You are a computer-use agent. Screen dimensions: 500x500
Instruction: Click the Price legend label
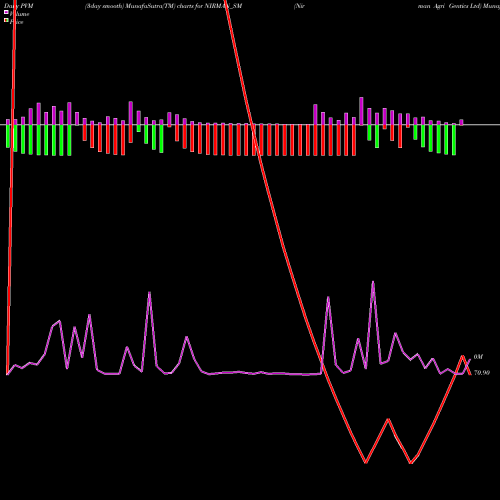pyautogui.click(x=16, y=22)
